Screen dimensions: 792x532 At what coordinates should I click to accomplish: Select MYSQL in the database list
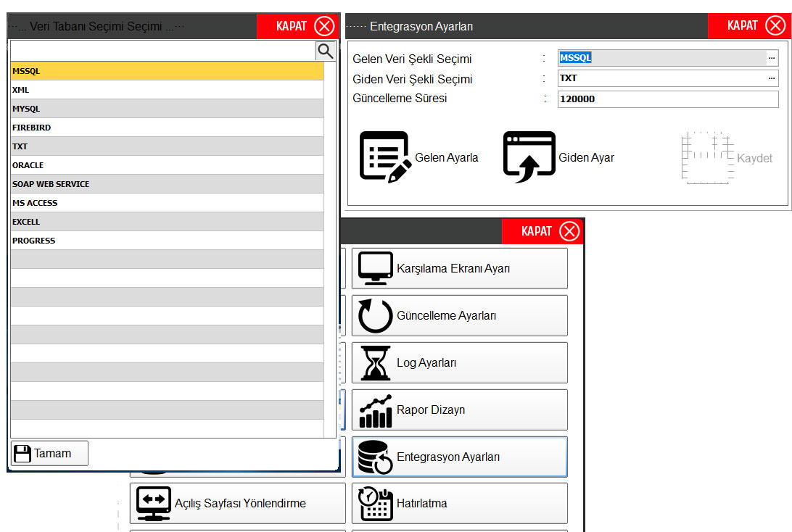(167, 109)
